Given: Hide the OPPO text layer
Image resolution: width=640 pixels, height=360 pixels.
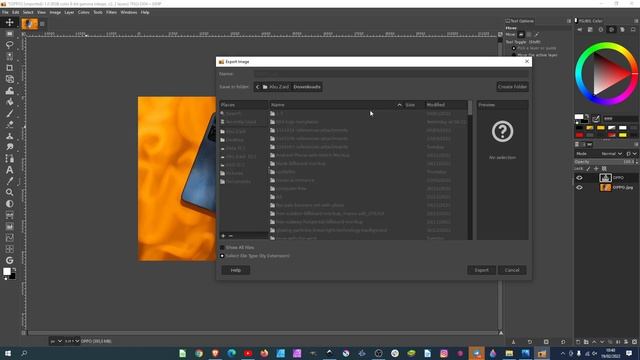Looking at the screenshot, I should (x=579, y=178).
